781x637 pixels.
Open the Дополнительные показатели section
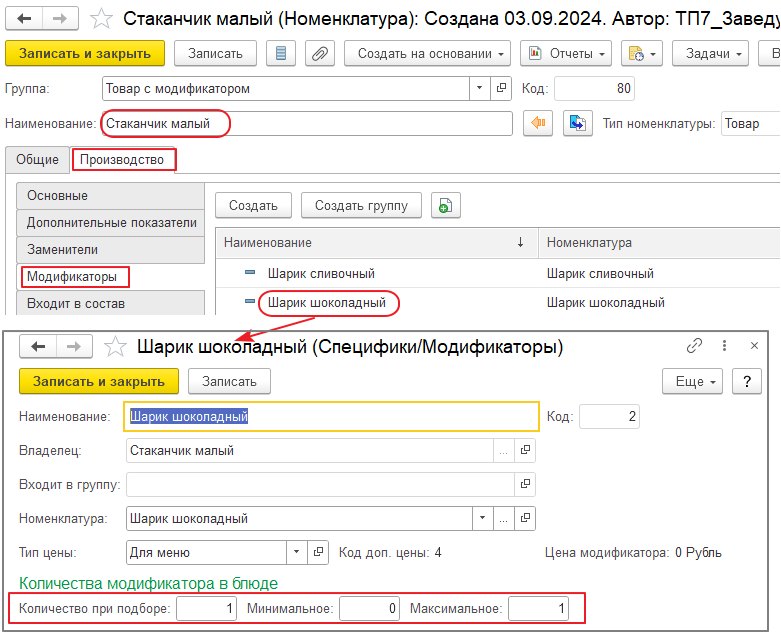tap(111, 223)
